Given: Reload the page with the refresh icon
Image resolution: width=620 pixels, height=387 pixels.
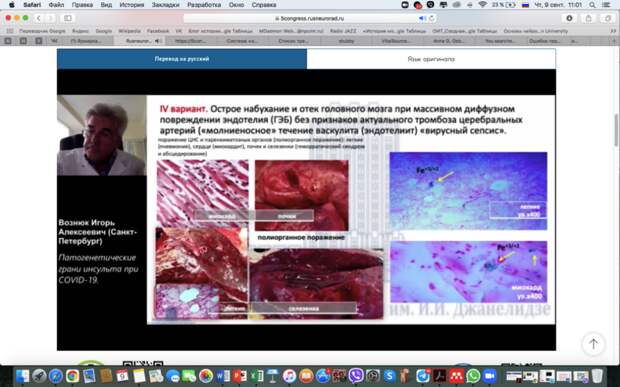Looking at the screenshot, I should coord(431,18).
